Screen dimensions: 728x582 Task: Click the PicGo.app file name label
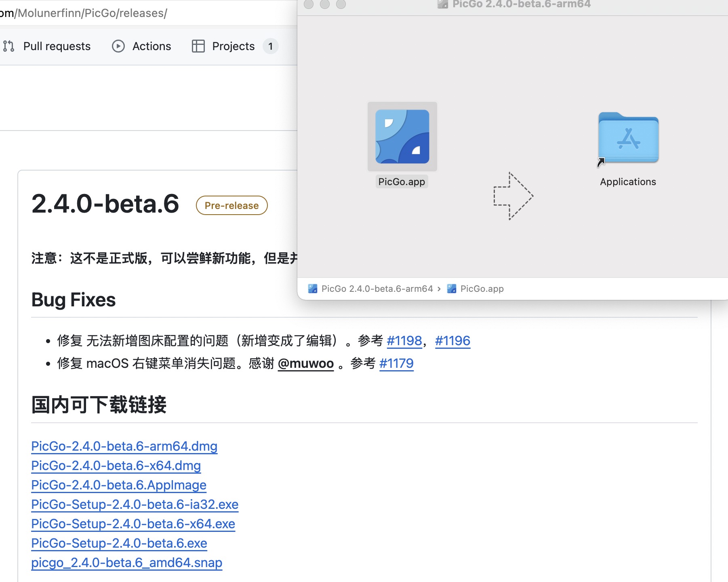pyautogui.click(x=402, y=182)
